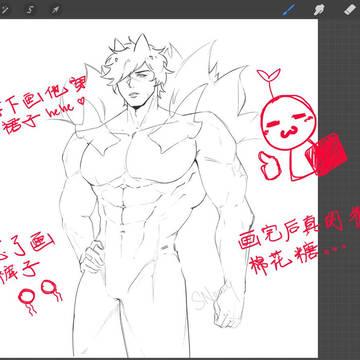This screenshot has height=360, width=360.
Task: Select the Smudge finger tool
Action: (320, 10)
